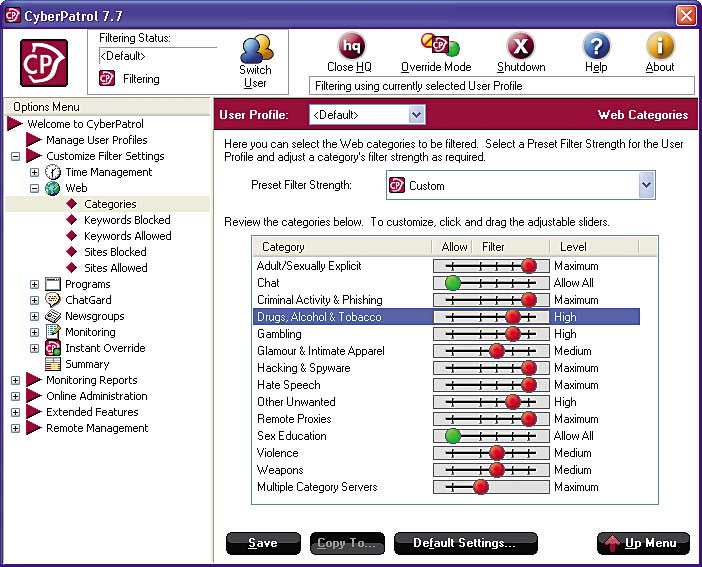
Task: Click the Filtering Status text field
Action: [158, 56]
